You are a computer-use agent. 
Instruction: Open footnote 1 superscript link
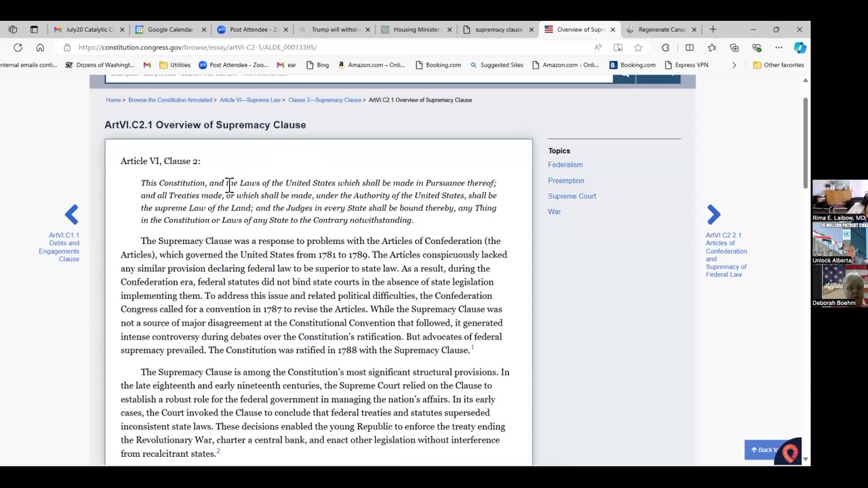(472, 348)
